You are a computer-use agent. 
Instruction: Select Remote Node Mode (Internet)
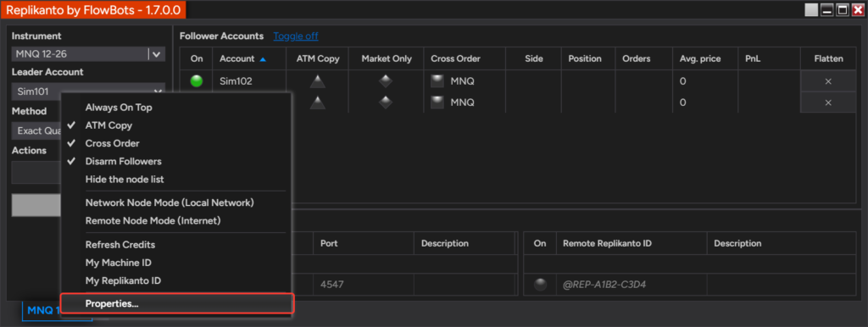point(176,221)
